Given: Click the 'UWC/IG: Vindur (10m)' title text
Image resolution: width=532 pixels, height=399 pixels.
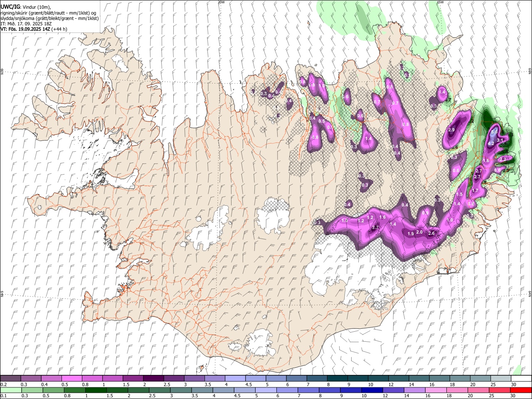Looking at the screenshot, I should 25,7.
